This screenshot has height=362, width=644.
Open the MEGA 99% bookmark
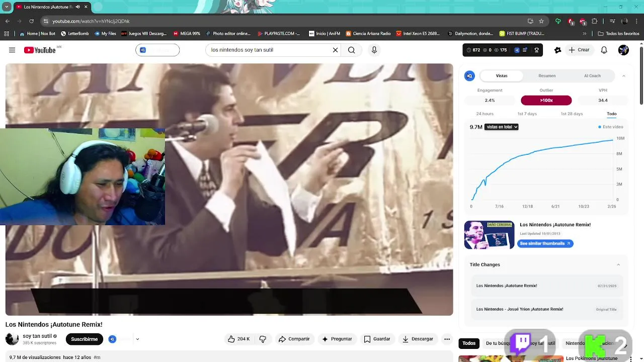[187, 34]
